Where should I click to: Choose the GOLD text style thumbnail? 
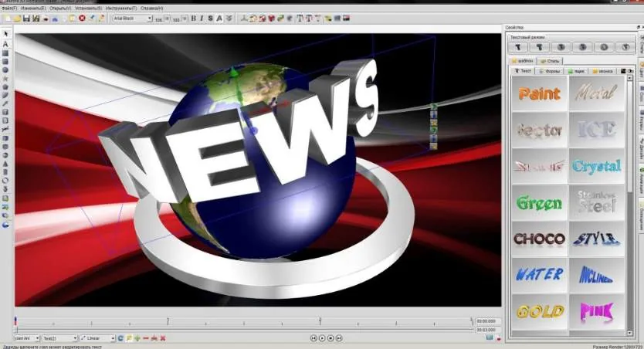540,312
